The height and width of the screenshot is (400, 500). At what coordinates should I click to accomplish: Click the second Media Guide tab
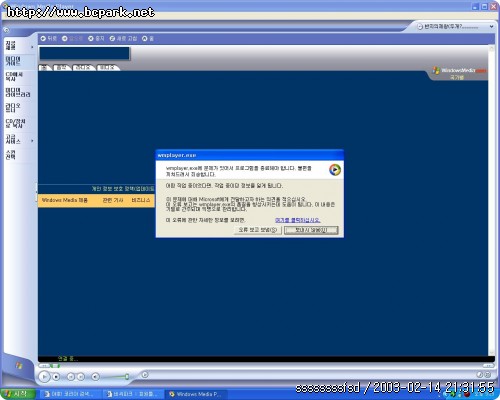pos(62,68)
